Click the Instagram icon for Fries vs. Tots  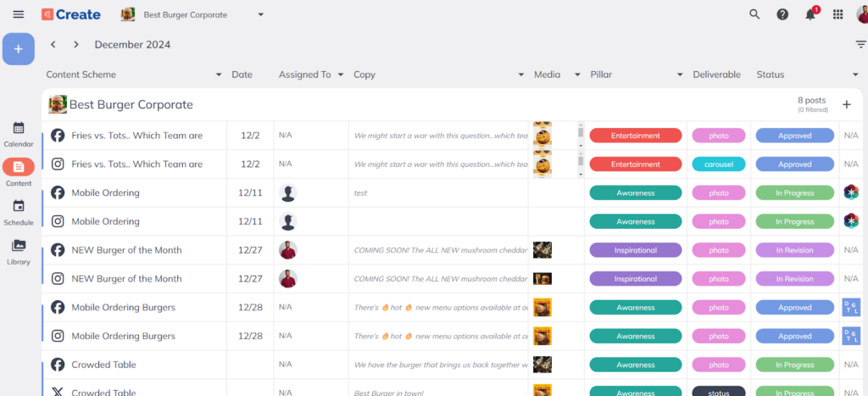pyautogui.click(x=58, y=164)
